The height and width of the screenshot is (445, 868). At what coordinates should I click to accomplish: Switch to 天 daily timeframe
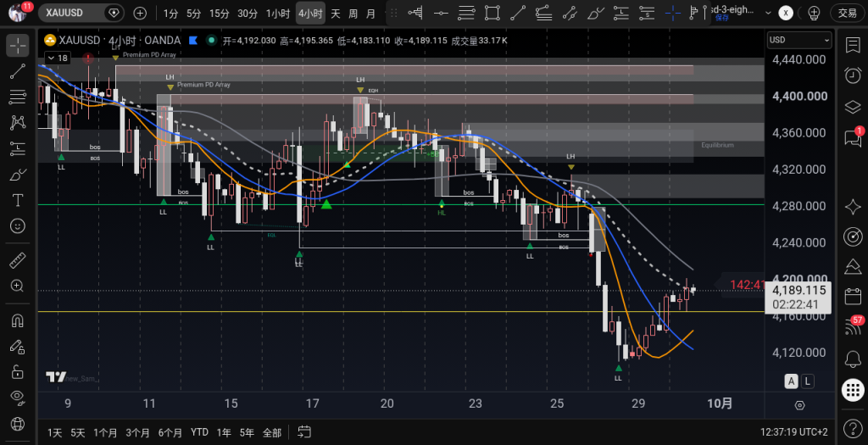[336, 14]
